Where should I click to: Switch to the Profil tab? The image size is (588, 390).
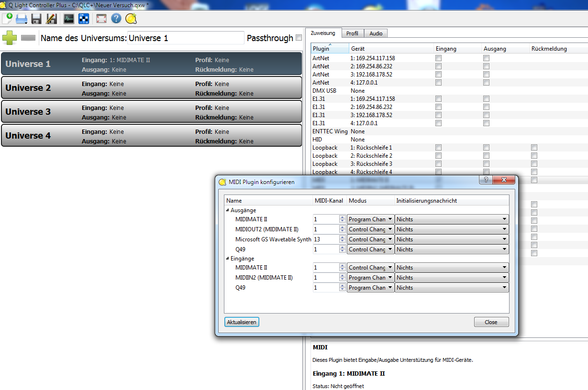pyautogui.click(x=353, y=33)
